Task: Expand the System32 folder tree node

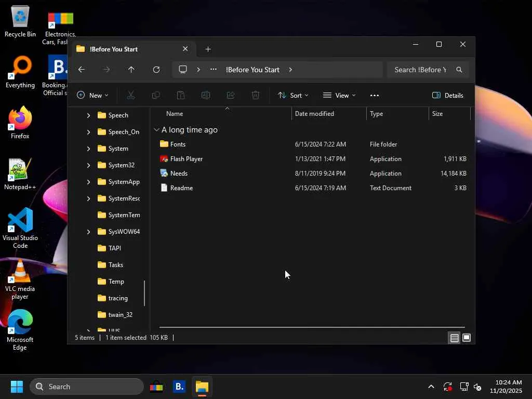Action: [88, 165]
